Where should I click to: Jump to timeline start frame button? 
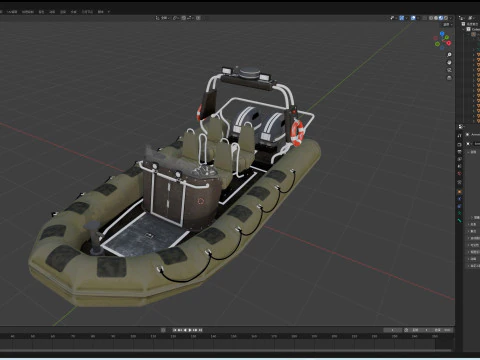(175, 330)
